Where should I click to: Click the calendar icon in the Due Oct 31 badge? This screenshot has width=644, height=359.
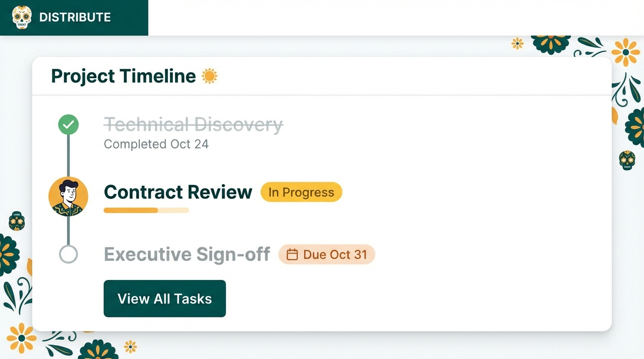click(292, 254)
